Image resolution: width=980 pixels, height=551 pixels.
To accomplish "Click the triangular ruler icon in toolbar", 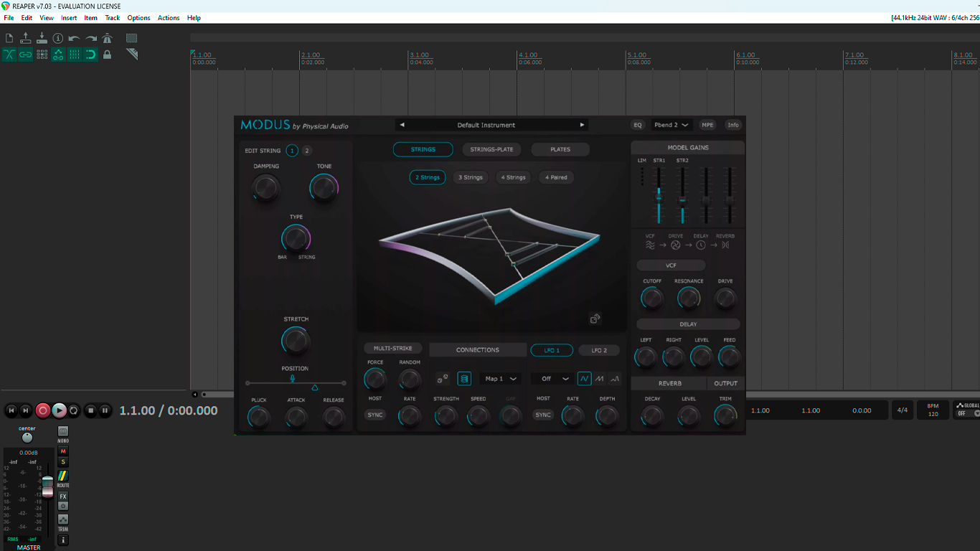I will (x=132, y=54).
